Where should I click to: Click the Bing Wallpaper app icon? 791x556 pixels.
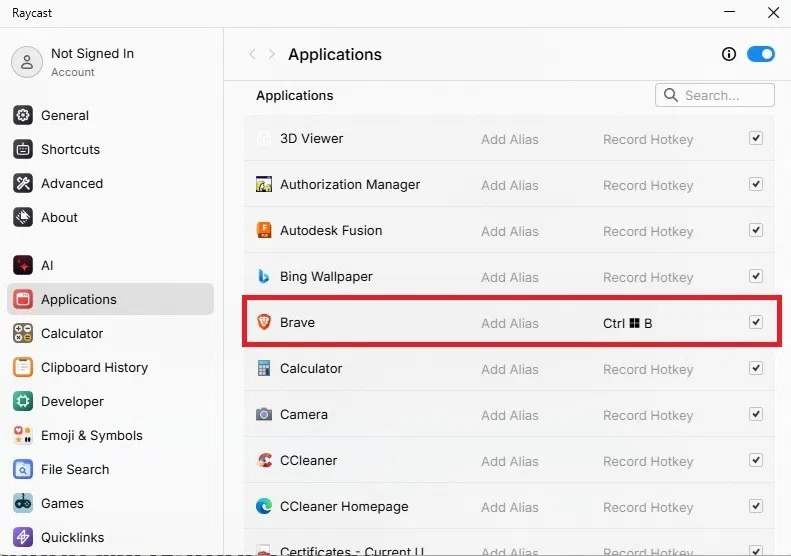click(x=264, y=277)
